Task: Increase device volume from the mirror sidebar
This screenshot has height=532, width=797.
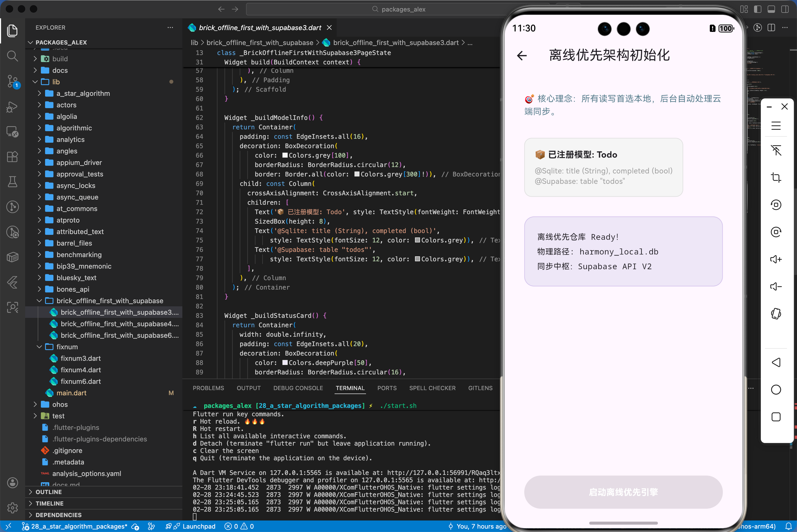Action: pyautogui.click(x=776, y=259)
